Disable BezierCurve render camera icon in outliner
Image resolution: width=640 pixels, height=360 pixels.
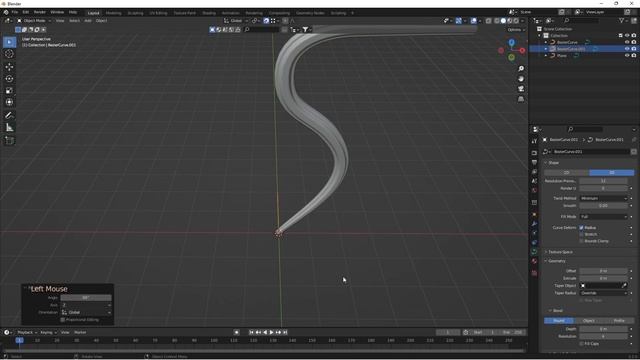(x=633, y=42)
